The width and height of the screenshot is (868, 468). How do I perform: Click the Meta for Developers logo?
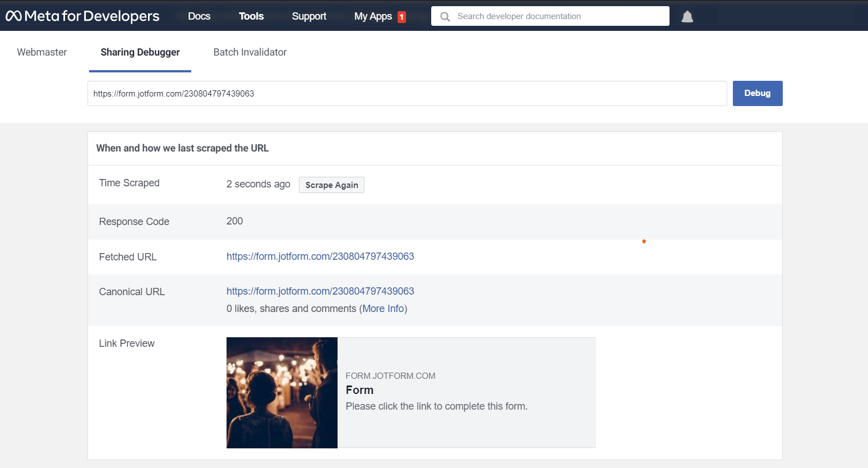[x=82, y=16]
